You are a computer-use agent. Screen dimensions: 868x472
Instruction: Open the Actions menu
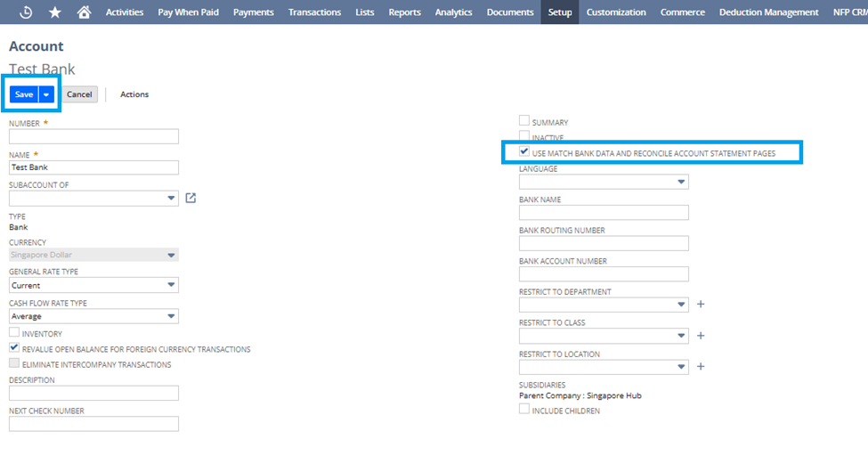134,94
